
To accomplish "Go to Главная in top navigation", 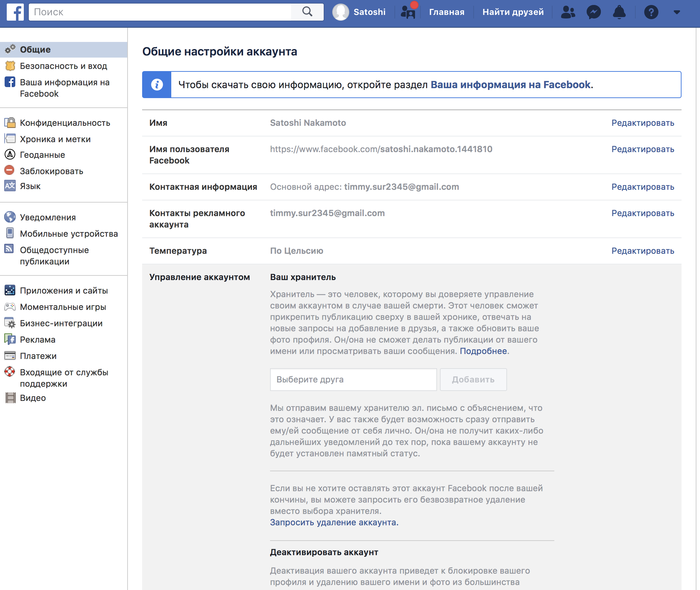I will click(x=446, y=12).
